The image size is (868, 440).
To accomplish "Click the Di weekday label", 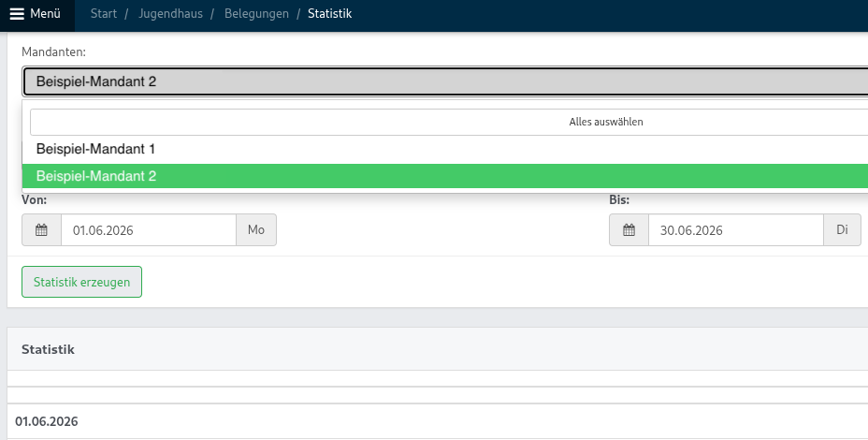I will (x=842, y=230).
